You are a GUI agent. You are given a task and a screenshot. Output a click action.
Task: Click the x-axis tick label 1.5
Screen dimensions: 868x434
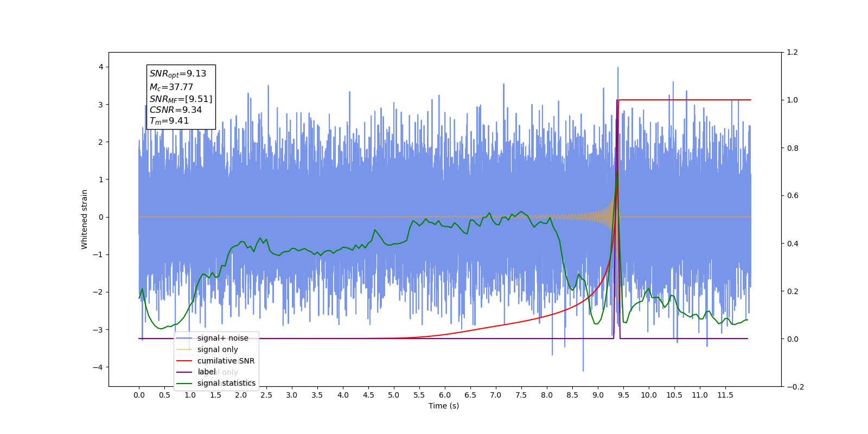215,395
